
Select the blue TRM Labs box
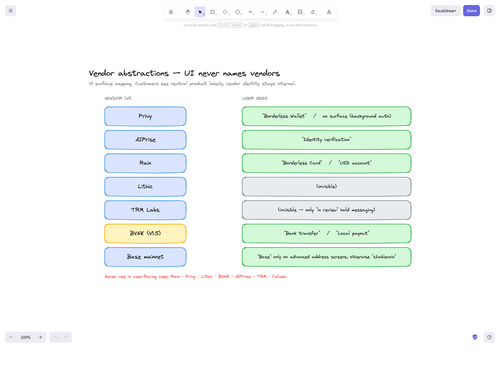pyautogui.click(x=145, y=210)
